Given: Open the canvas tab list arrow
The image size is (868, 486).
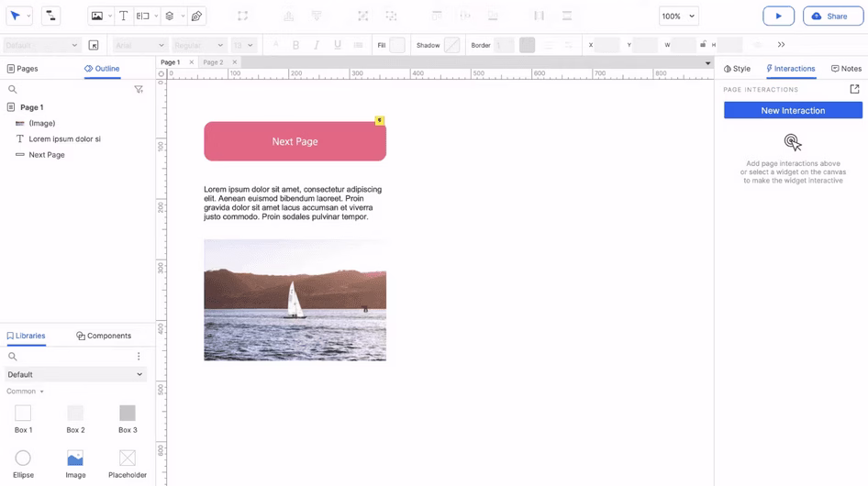Looking at the screenshot, I should tap(707, 63).
